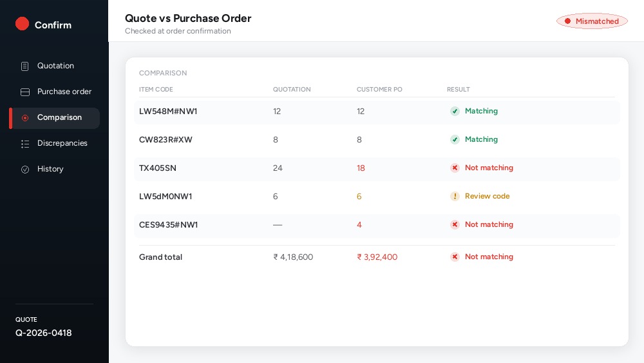Open the Quotation section

[x=55, y=66]
